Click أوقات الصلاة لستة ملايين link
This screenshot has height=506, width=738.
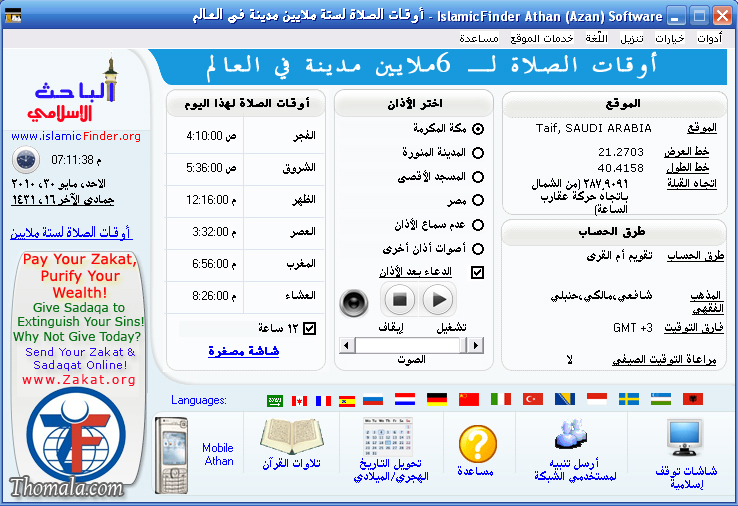[x=71, y=233]
